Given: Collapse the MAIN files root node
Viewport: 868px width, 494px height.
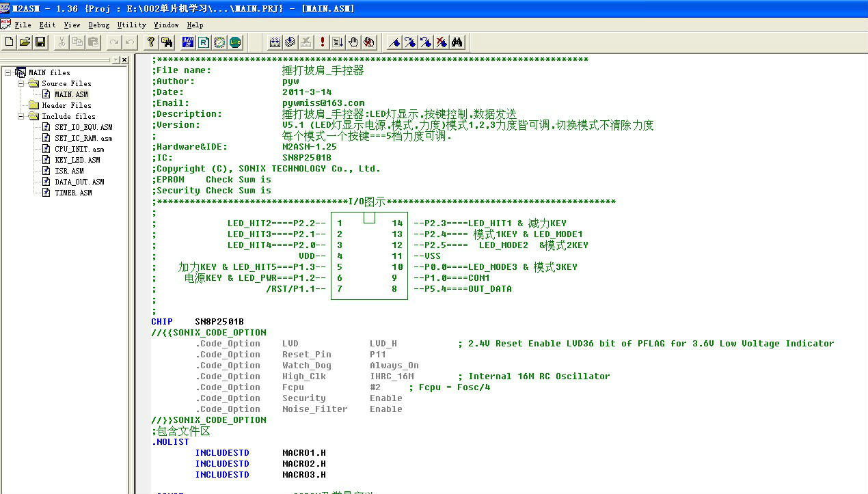Looking at the screenshot, I should [8, 72].
